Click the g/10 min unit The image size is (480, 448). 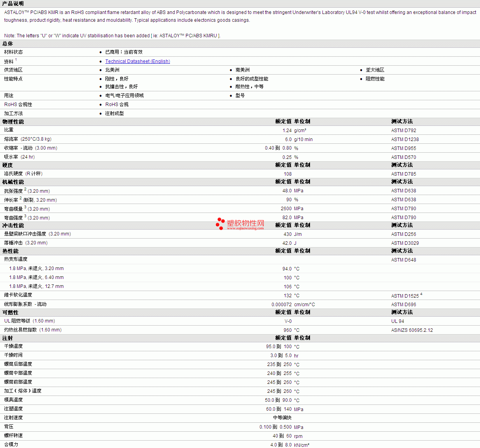click(303, 139)
